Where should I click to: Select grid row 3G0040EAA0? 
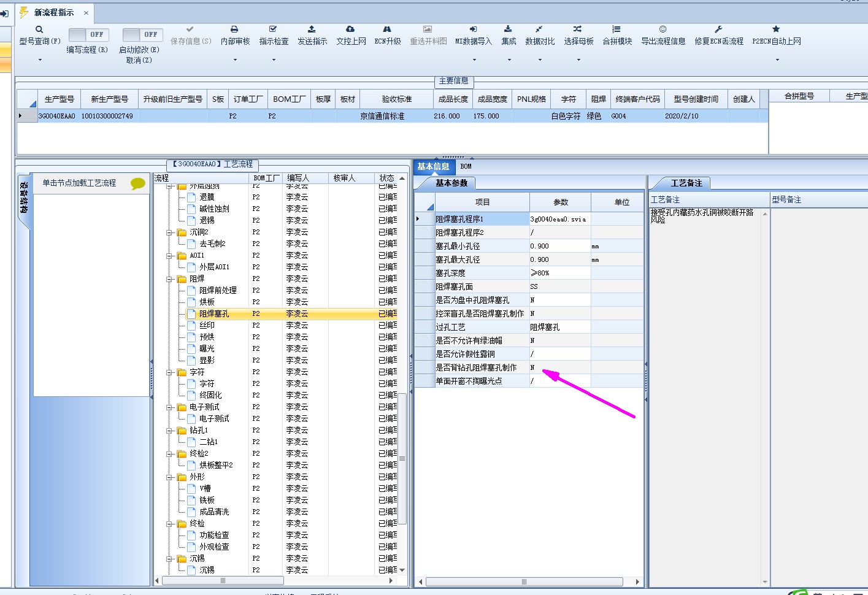pyautogui.click(x=393, y=116)
